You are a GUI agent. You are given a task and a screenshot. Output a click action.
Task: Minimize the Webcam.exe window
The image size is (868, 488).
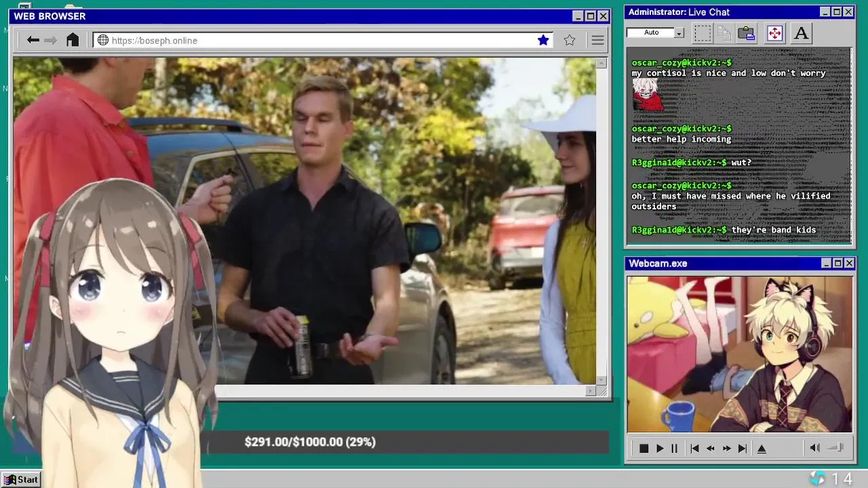(x=826, y=263)
